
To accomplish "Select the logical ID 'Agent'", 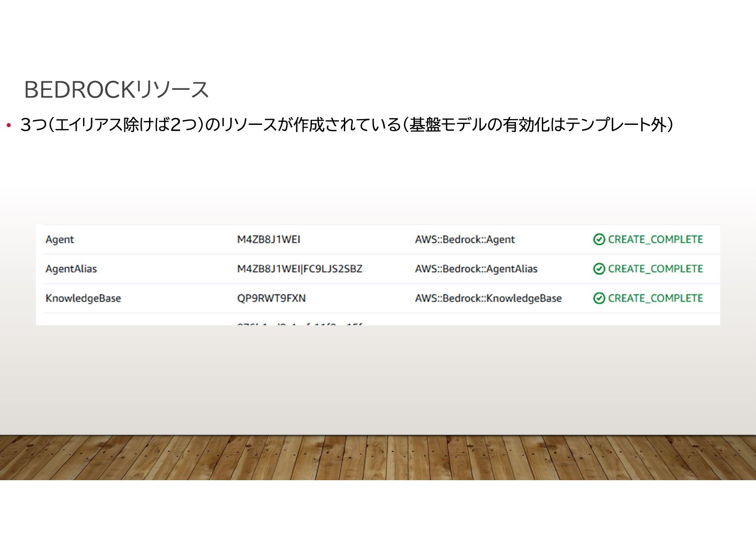I will click(x=60, y=240).
